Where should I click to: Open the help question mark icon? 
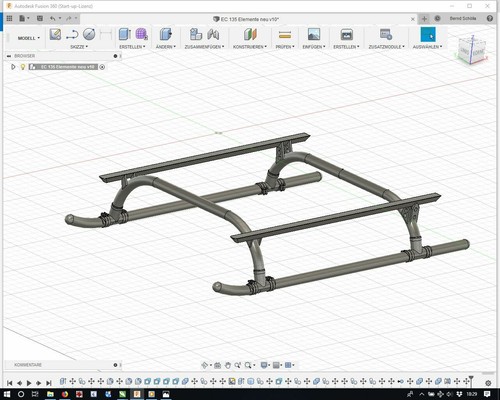[x=489, y=19]
